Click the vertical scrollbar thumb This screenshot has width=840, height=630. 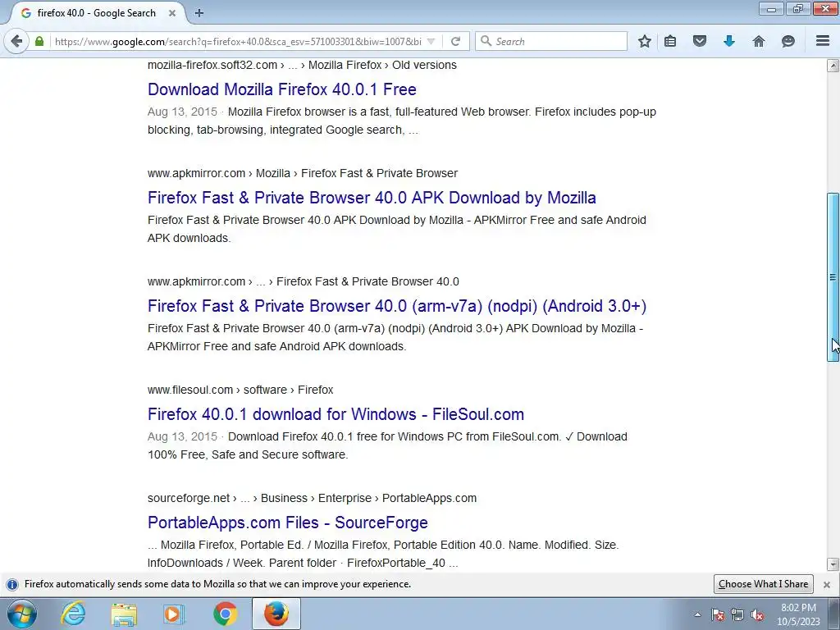coord(833,277)
